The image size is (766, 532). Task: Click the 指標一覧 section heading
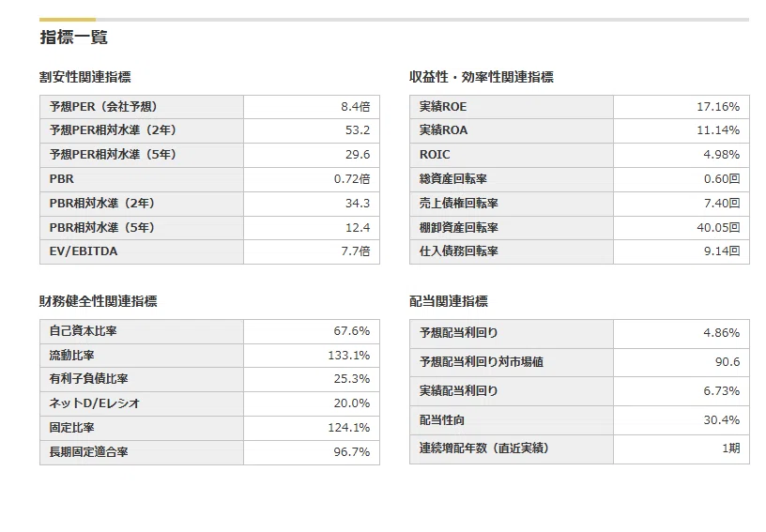coord(74,38)
